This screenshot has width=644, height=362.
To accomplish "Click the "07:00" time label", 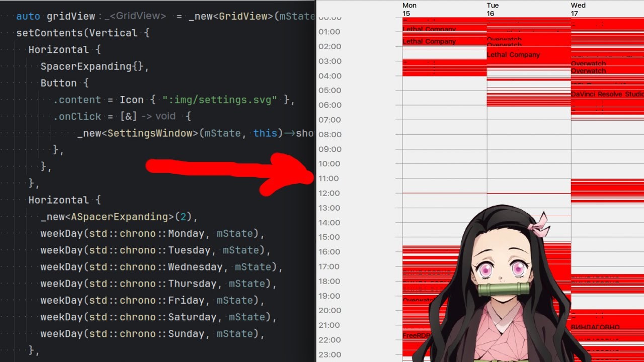I will [329, 120].
